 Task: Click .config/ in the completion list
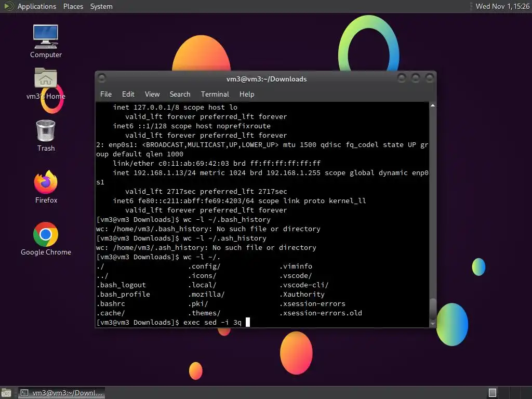tap(204, 267)
